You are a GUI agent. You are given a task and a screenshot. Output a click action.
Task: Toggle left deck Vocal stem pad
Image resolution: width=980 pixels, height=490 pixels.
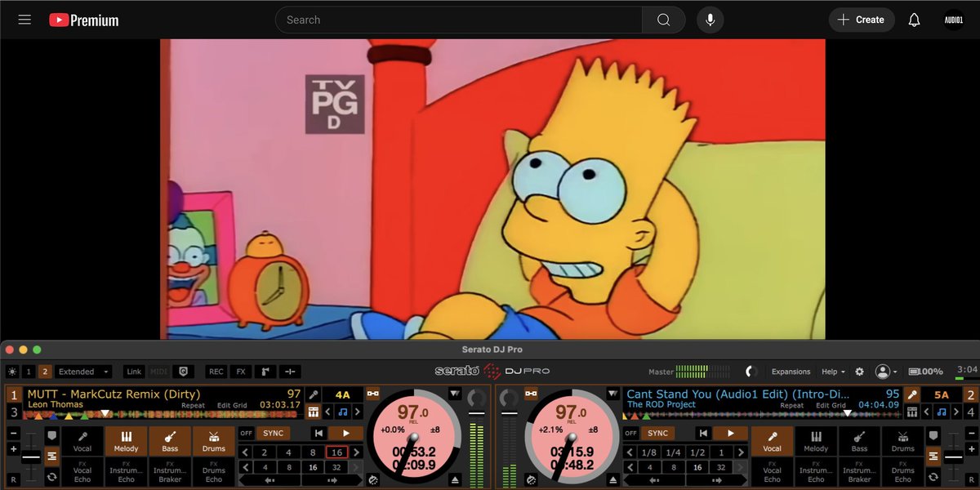[82, 441]
